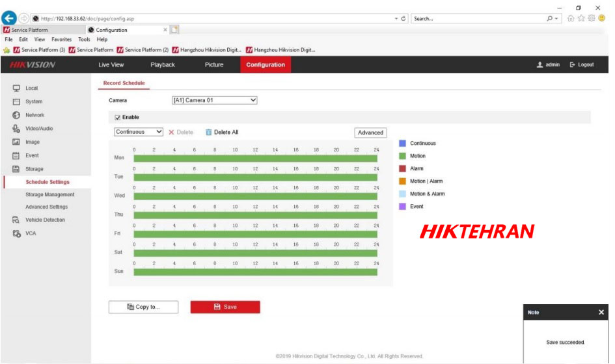This screenshot has width=615, height=364.
Task: Click the Storage disk icon in sidebar
Action: (16, 169)
